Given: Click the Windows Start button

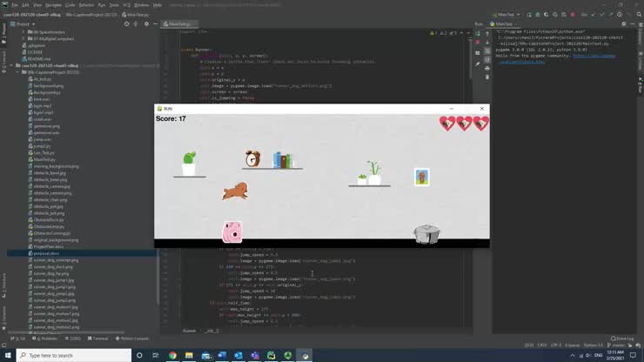Looking at the screenshot, I should 8,355.
